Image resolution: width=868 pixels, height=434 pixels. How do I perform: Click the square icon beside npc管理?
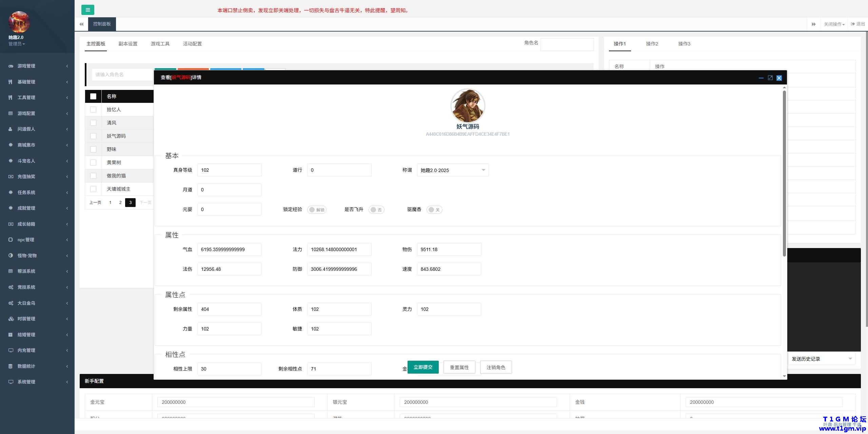point(11,240)
